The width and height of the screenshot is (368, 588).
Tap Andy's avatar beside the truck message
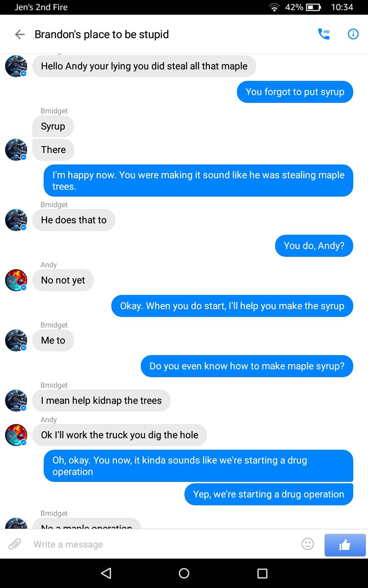16,435
